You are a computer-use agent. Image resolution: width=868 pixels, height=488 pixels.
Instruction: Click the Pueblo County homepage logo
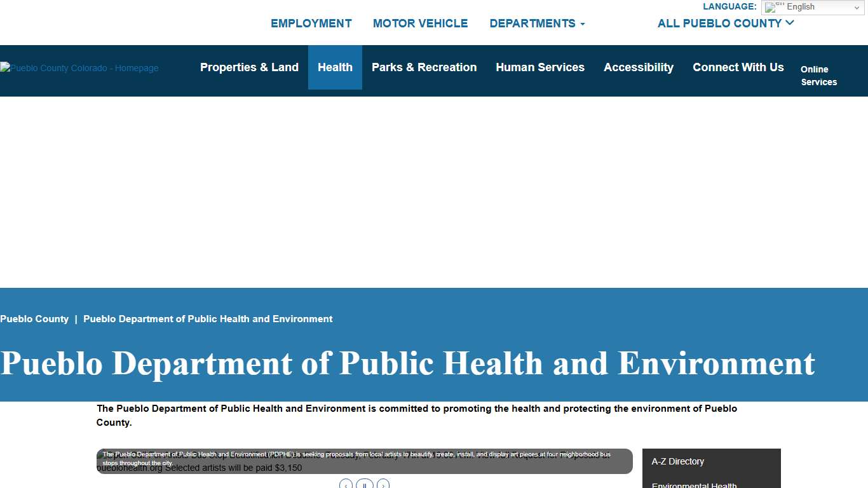click(79, 68)
